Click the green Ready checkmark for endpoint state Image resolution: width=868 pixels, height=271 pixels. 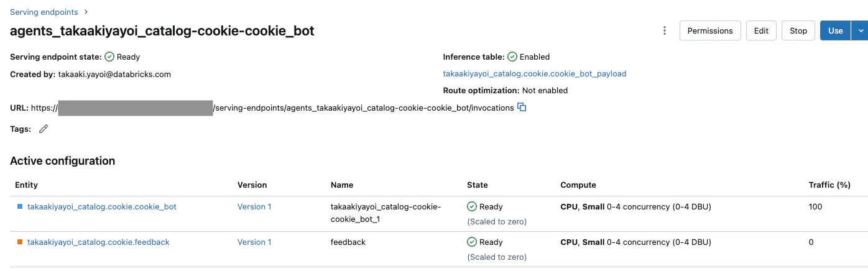click(109, 57)
